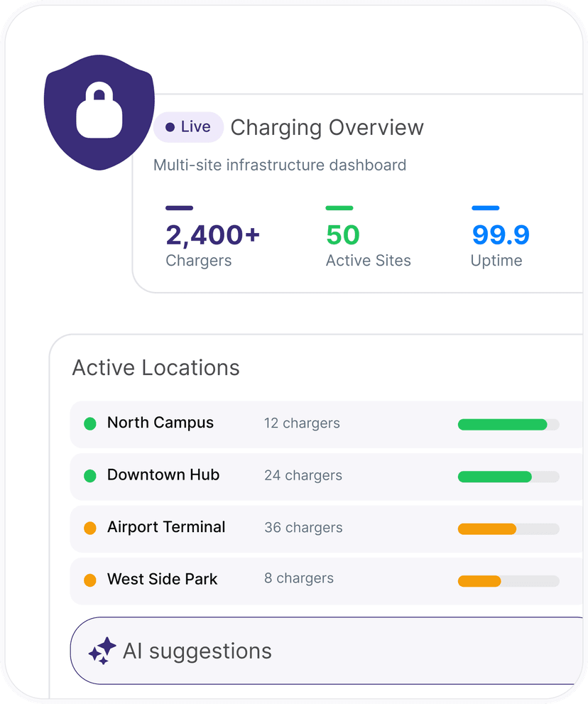Click the Live status badge
This screenshot has width=588, height=704.
click(188, 127)
